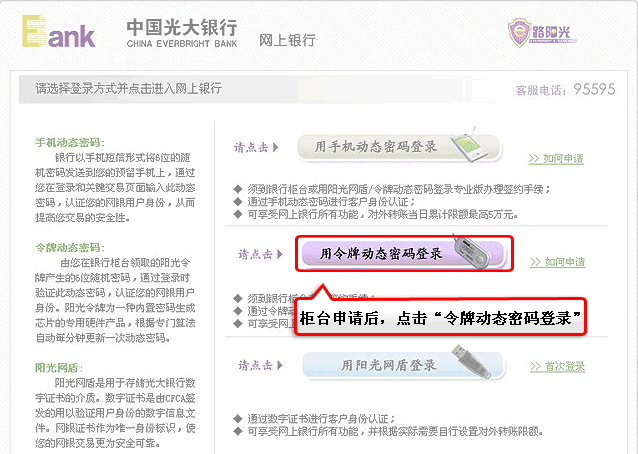Click arrow next to first 请点击
Screen dimensions: 638x454
[275, 147]
